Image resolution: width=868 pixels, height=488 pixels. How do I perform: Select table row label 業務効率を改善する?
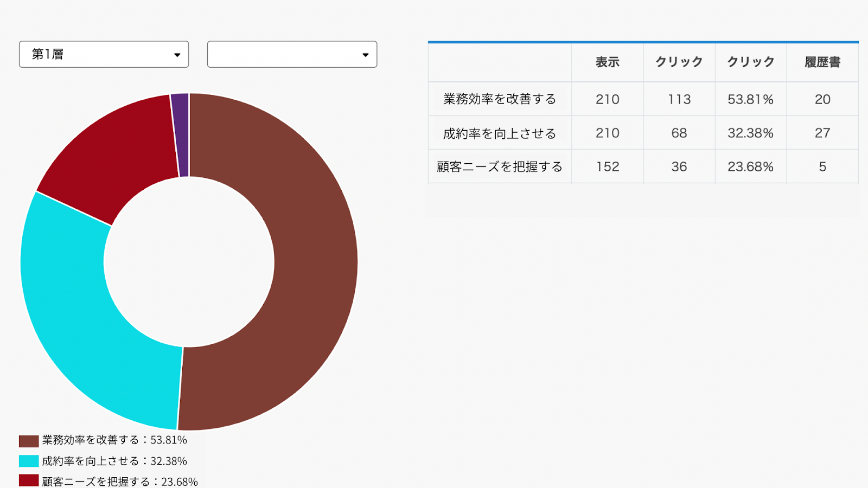500,99
